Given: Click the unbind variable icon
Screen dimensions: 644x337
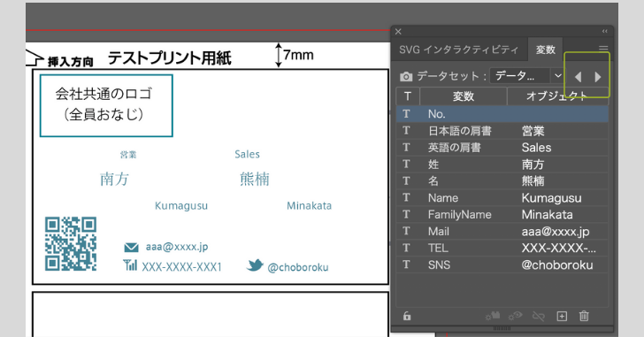Looking at the screenshot, I should (x=539, y=316).
